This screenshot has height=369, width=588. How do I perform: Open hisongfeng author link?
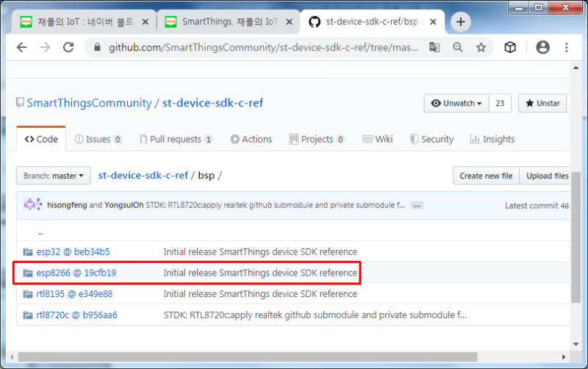tap(67, 205)
